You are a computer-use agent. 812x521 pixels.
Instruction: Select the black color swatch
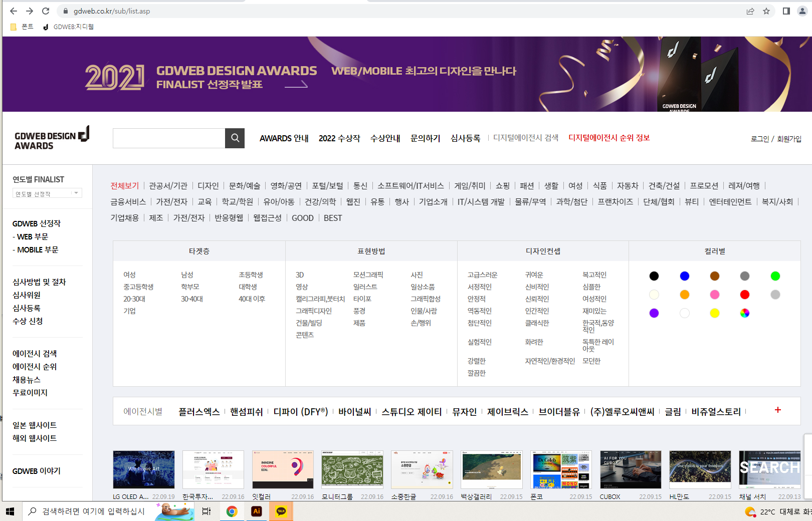point(654,276)
